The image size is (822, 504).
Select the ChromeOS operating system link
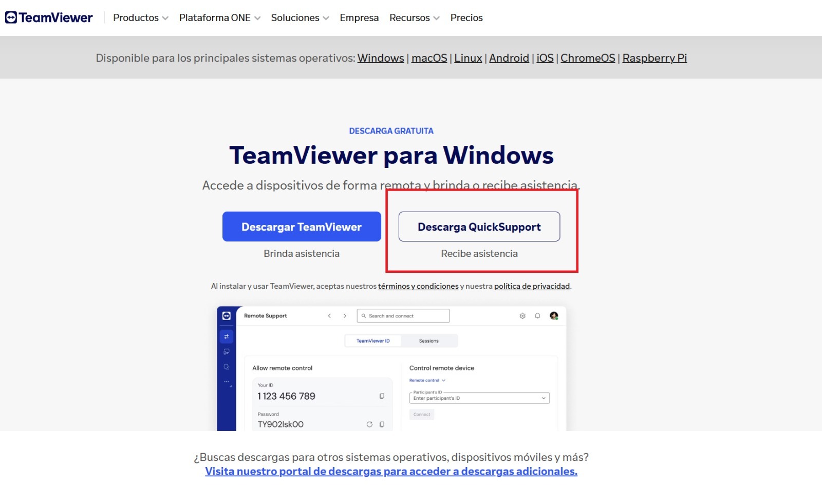click(x=588, y=58)
